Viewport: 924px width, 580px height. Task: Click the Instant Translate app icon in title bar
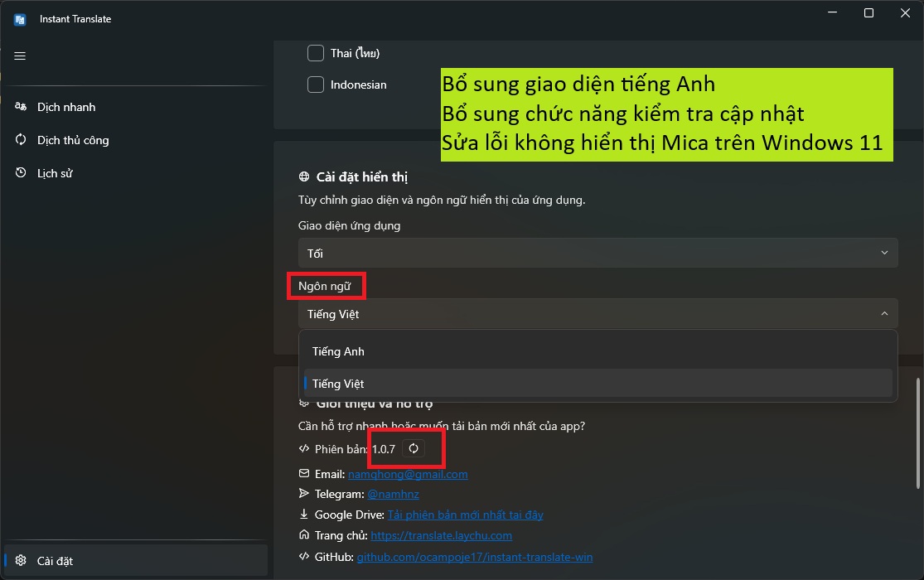tap(20, 19)
